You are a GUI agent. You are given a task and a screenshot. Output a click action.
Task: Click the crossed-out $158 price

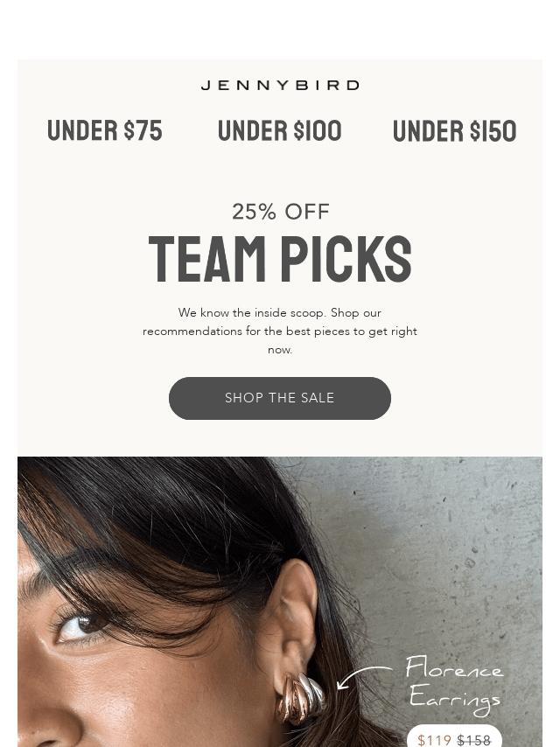pyautogui.click(x=474, y=740)
